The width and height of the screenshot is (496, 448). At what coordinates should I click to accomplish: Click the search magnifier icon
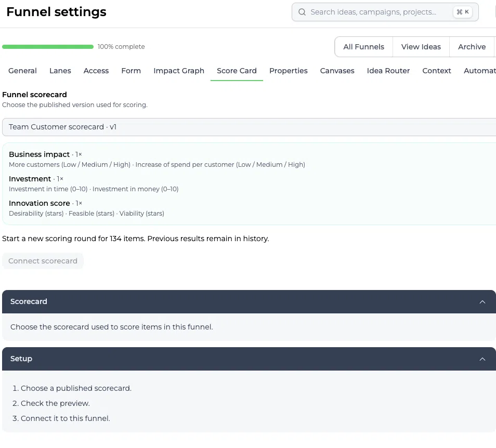(302, 12)
